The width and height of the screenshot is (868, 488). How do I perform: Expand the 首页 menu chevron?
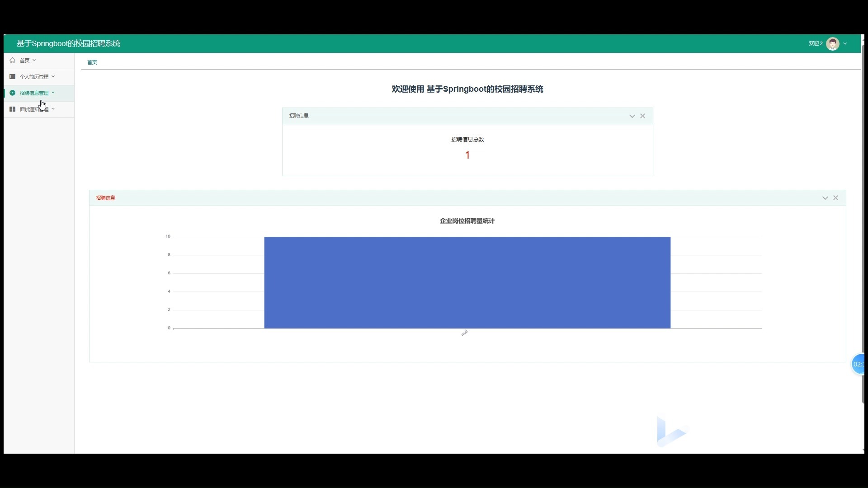(x=34, y=60)
